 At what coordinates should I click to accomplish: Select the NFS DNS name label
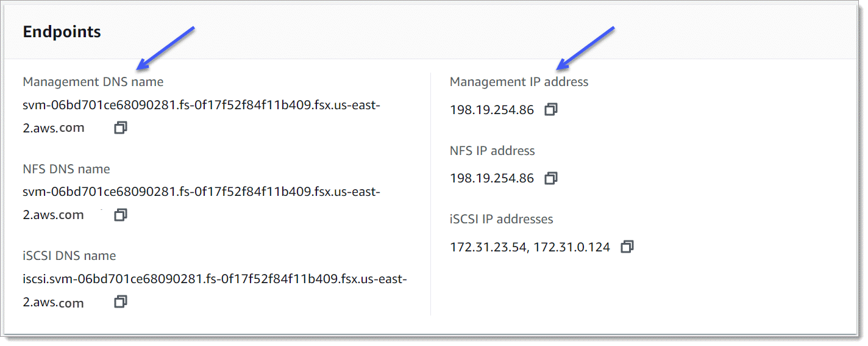click(66, 169)
